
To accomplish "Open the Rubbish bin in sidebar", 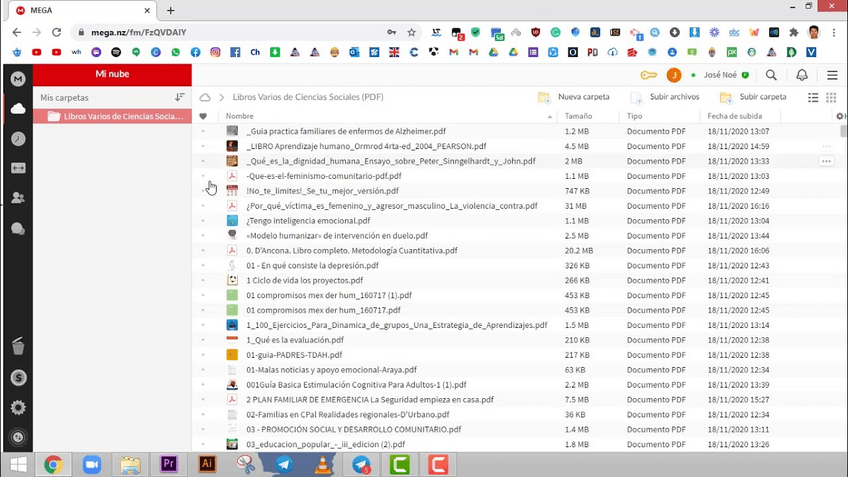I will (18, 347).
